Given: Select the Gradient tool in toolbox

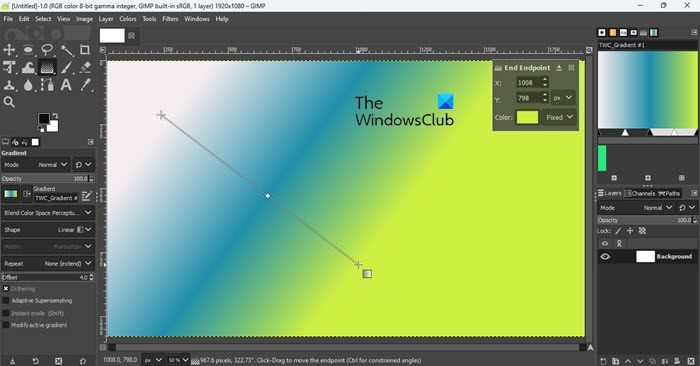Looking at the screenshot, I should (47, 67).
